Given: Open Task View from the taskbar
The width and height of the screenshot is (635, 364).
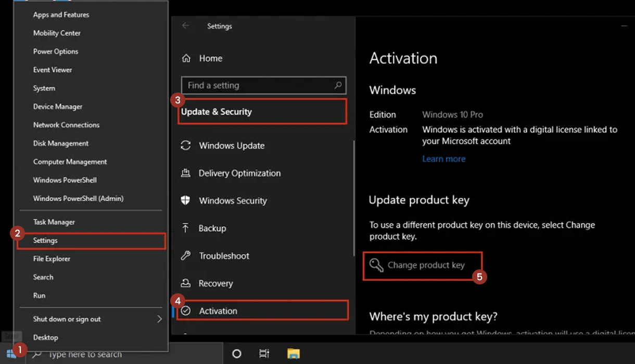Looking at the screenshot, I should [264, 354].
